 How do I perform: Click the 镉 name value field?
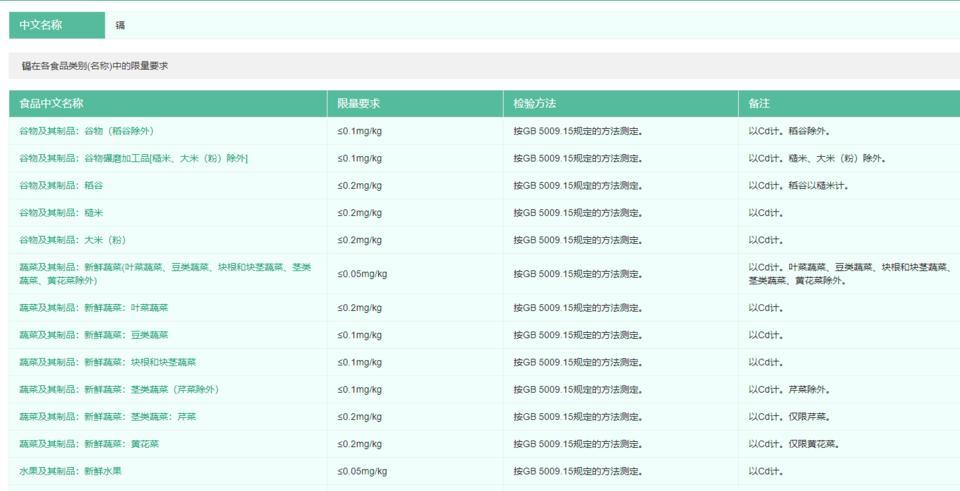pos(121,25)
